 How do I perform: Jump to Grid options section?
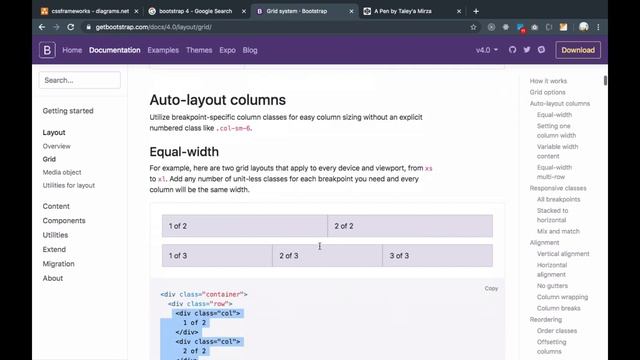point(547,92)
